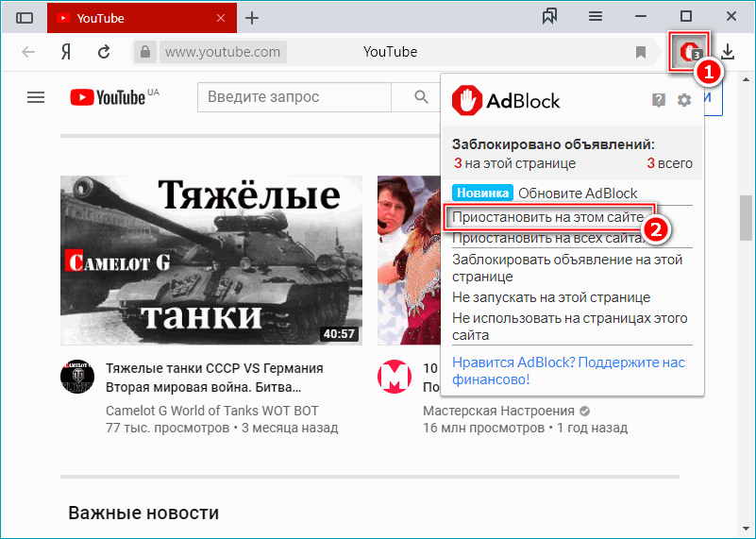
Task: Open the downloads arrow icon
Action: point(728,52)
